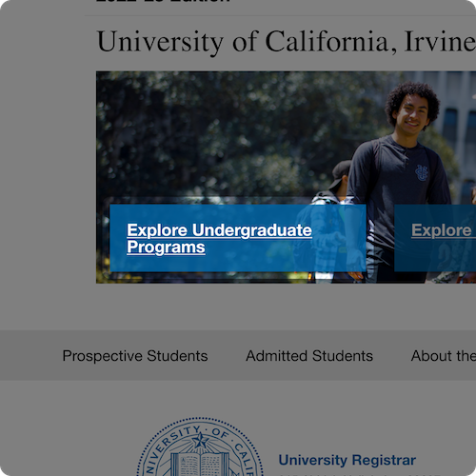Click the University of California, Irvine heading

(x=287, y=42)
